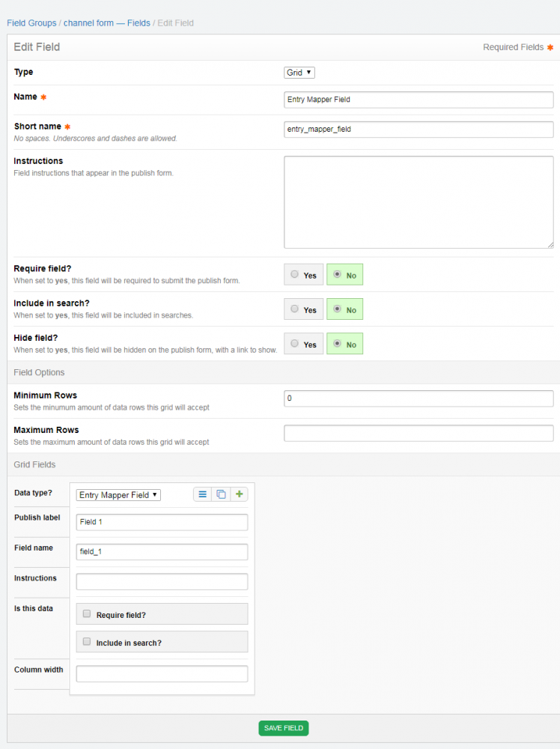Click the Maximum Rows input

(x=419, y=433)
